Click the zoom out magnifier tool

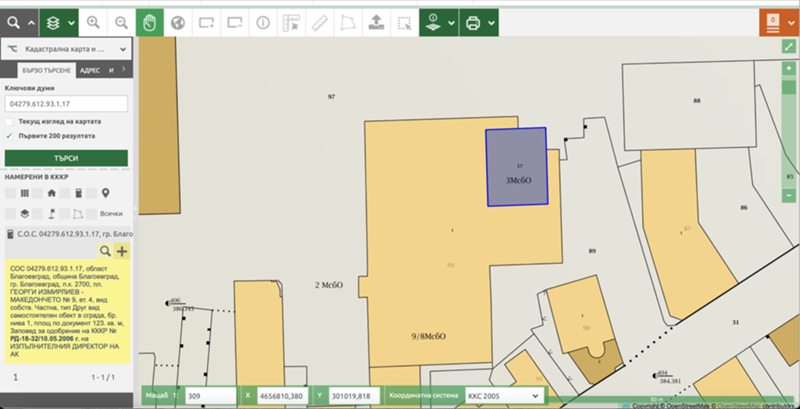[121, 21]
